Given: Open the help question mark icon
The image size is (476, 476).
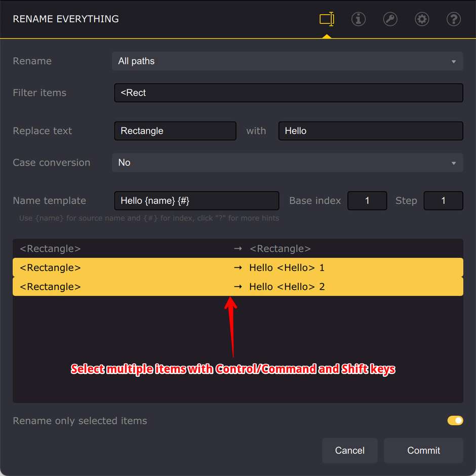Looking at the screenshot, I should point(454,19).
